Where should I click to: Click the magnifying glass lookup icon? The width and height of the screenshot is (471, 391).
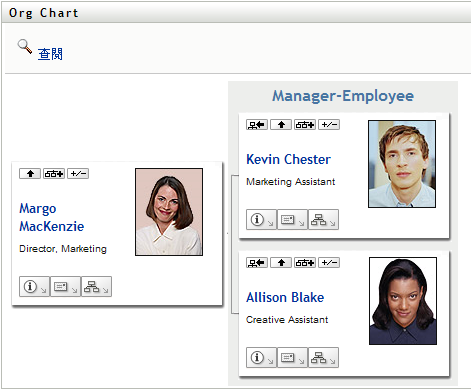pos(25,46)
